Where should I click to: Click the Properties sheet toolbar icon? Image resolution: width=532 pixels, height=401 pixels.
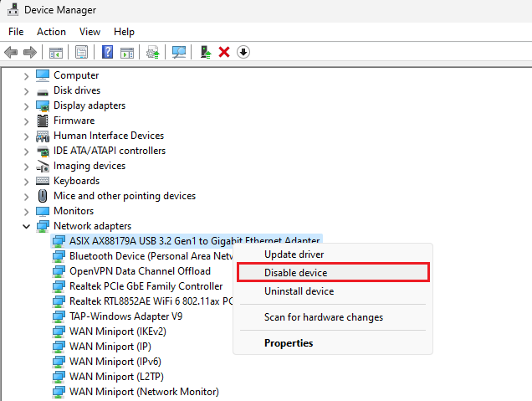click(81, 52)
